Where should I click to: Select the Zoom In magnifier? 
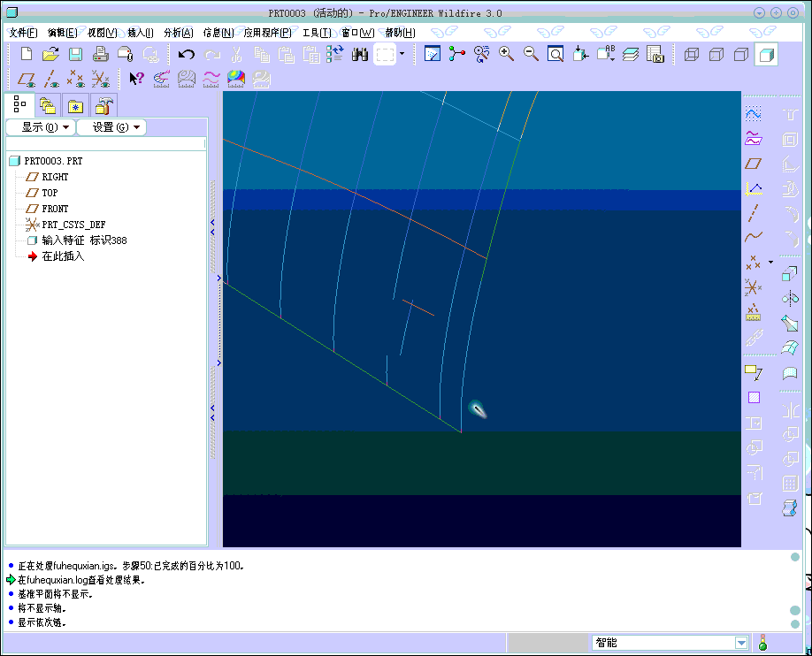click(x=506, y=54)
